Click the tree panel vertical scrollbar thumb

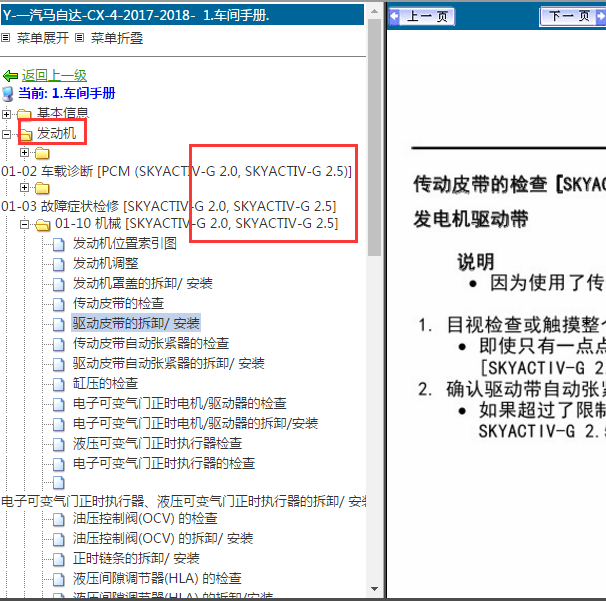coord(374,137)
